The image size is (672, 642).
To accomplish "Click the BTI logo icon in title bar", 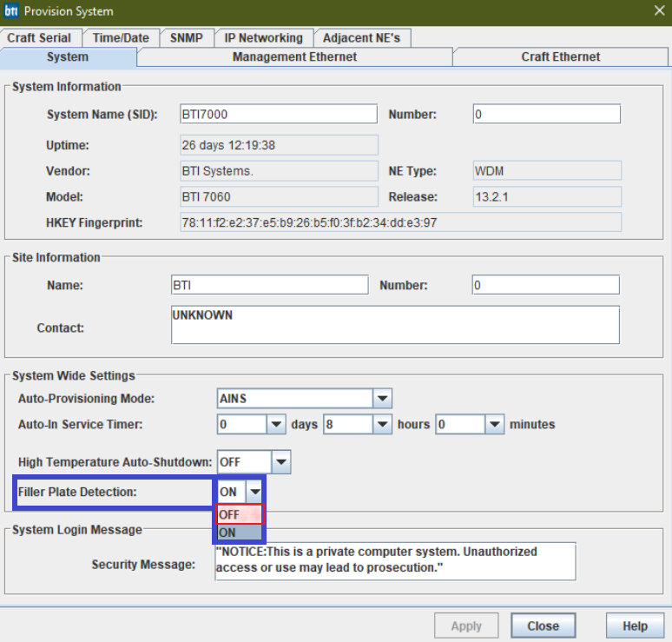I will (x=11, y=11).
